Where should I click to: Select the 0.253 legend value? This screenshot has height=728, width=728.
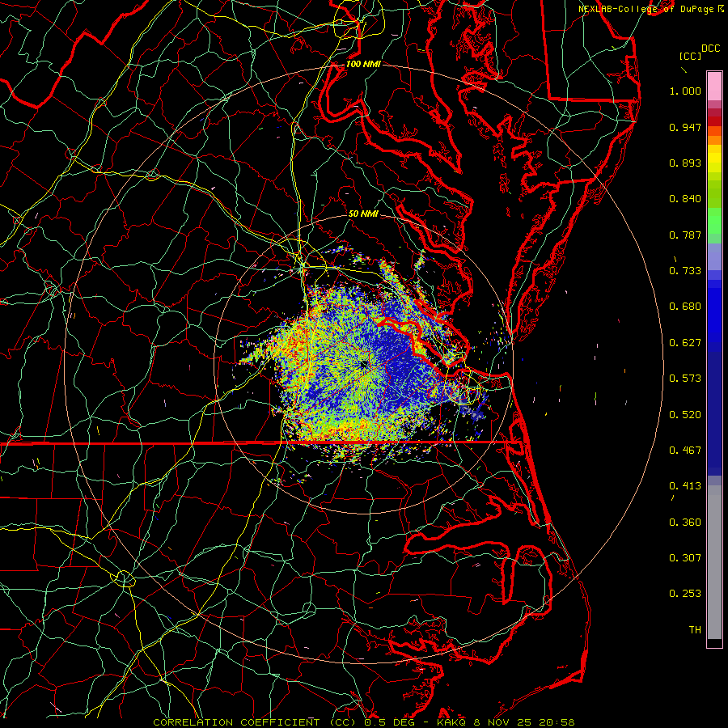click(685, 594)
